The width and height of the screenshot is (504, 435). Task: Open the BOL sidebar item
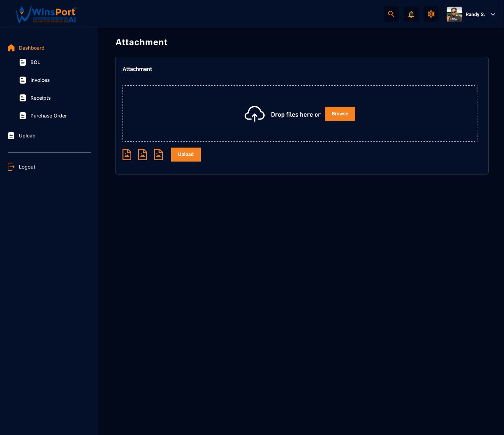coord(35,62)
